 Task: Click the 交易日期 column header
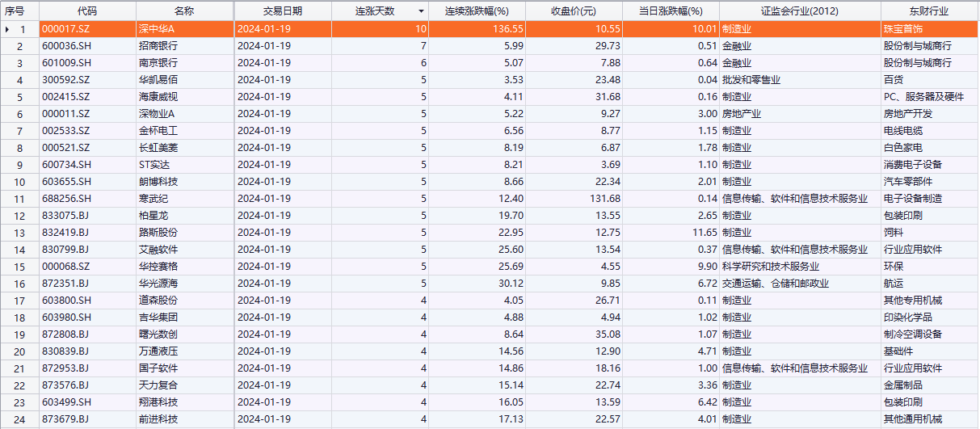282,11
